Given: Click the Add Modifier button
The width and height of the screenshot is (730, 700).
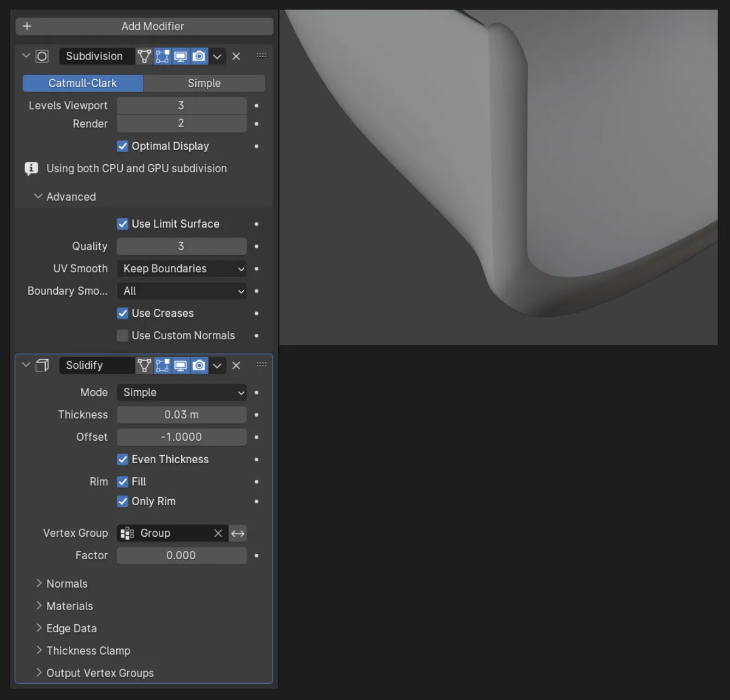Looking at the screenshot, I should point(145,26).
